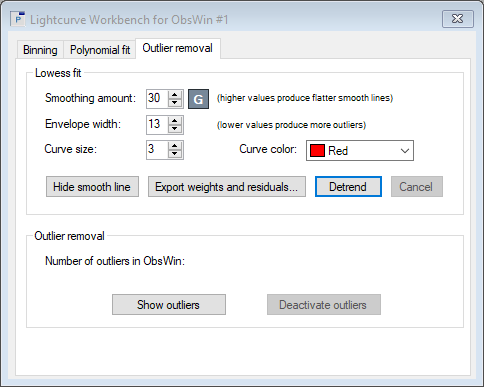Click the Show outliers button

pos(169,304)
